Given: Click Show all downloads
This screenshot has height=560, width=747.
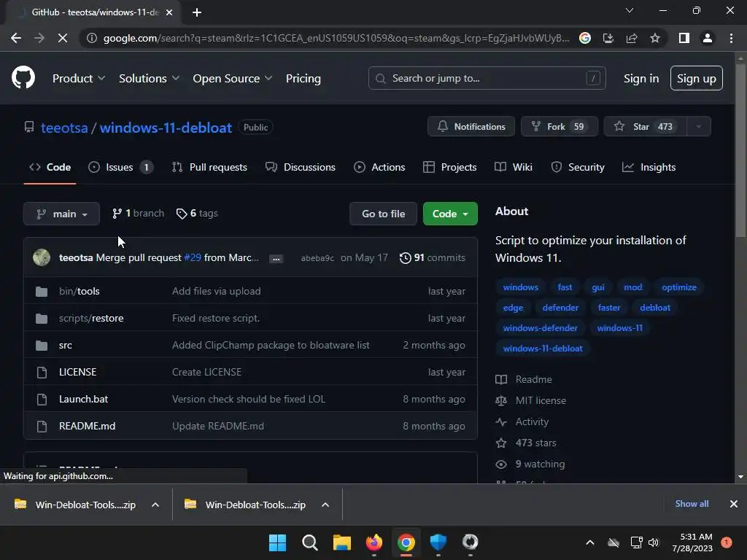Looking at the screenshot, I should click(692, 504).
